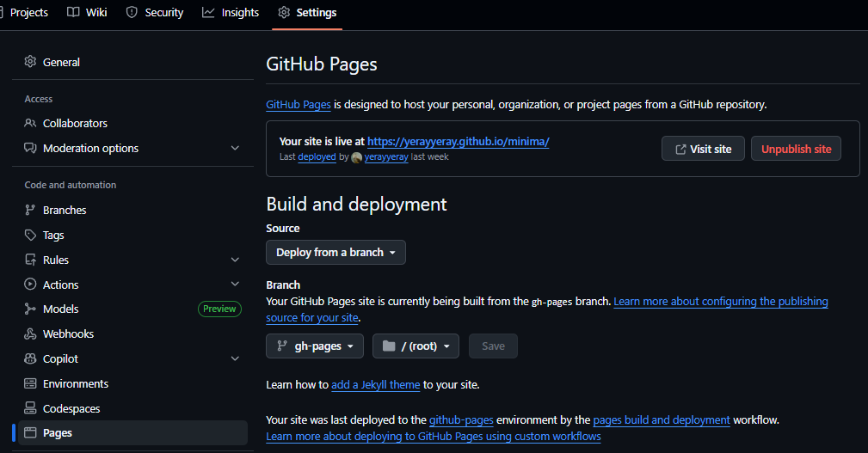Open pages build and deployment workflow link

(662, 419)
